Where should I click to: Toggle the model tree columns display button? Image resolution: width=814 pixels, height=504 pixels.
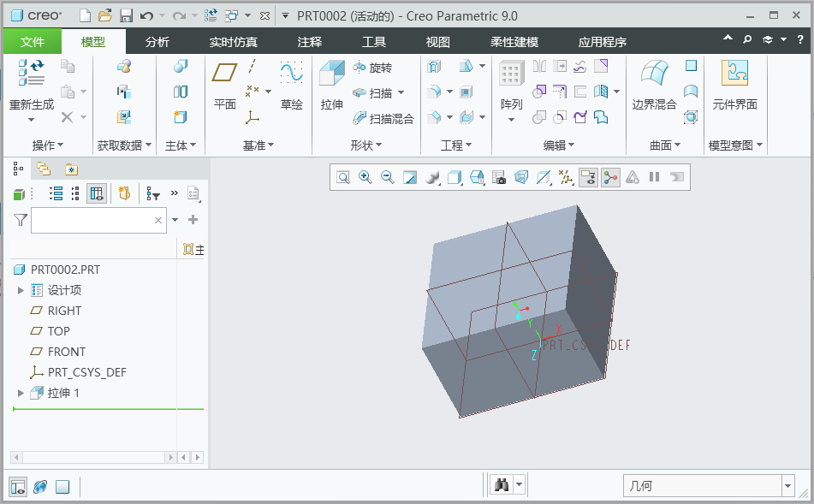(x=97, y=193)
